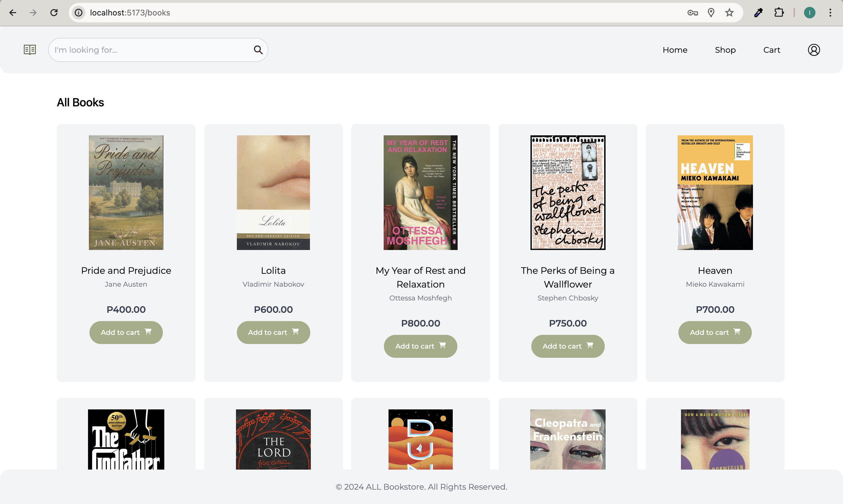This screenshot has width=843, height=504.
Task: Open the Pride and Prejudice cover image
Action: 126,193
